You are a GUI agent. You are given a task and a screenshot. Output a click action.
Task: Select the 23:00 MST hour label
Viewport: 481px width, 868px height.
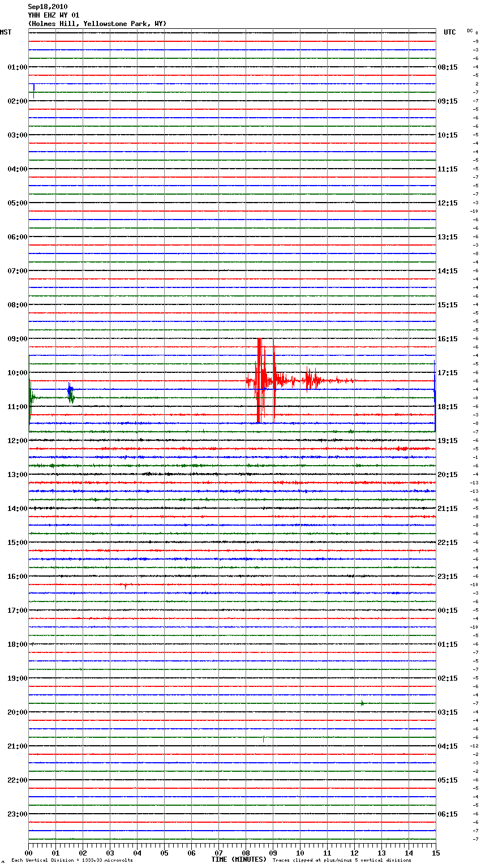(x=17, y=814)
